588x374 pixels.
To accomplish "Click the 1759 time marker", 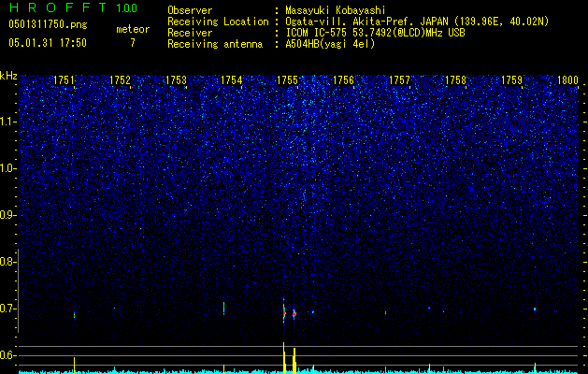I will point(512,79).
